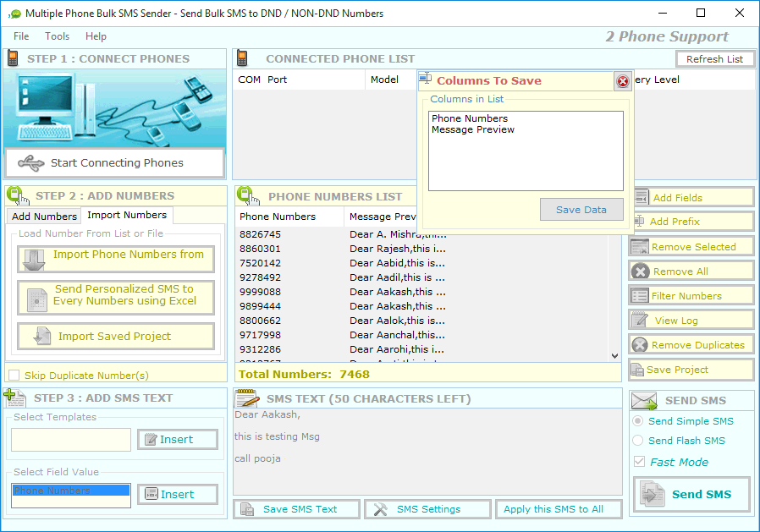Open the File menu

(x=21, y=36)
